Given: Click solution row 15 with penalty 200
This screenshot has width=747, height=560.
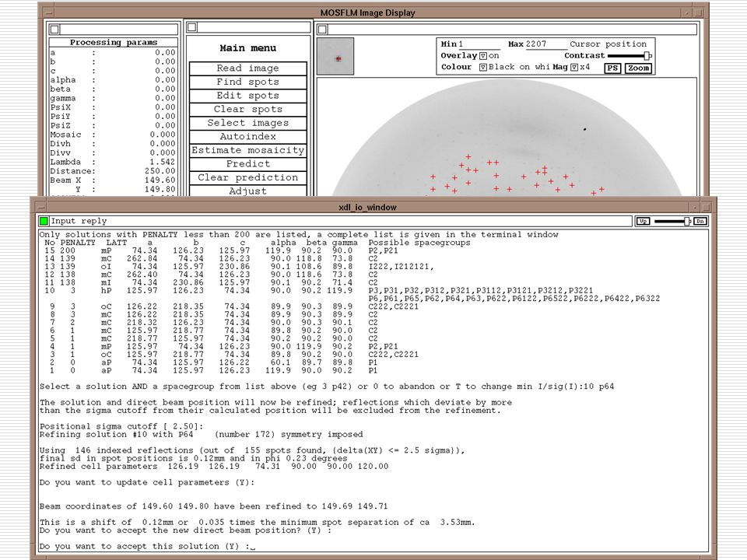Looking at the screenshot, I should pos(221,250).
